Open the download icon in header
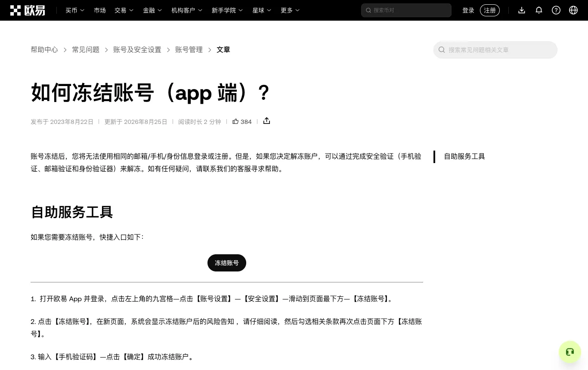The width and height of the screenshot is (588, 370). 522,10
